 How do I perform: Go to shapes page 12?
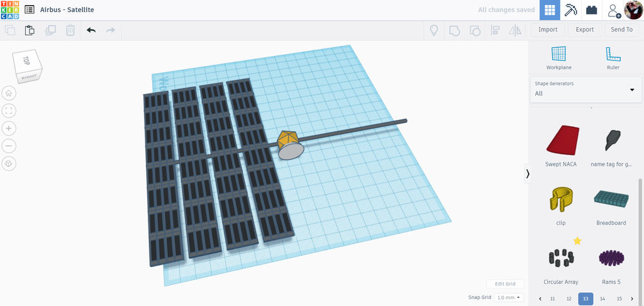click(x=569, y=298)
